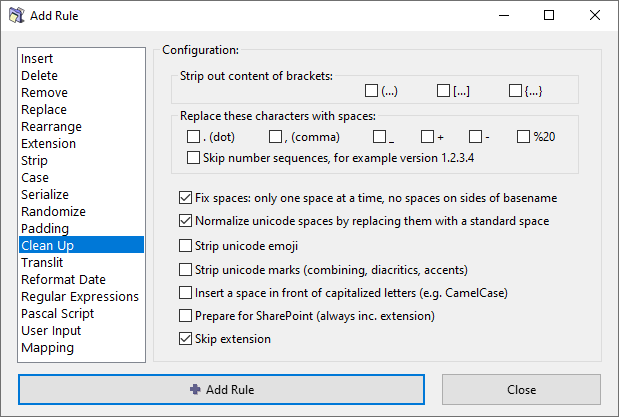Switch to the Serialize rule

pos(45,195)
